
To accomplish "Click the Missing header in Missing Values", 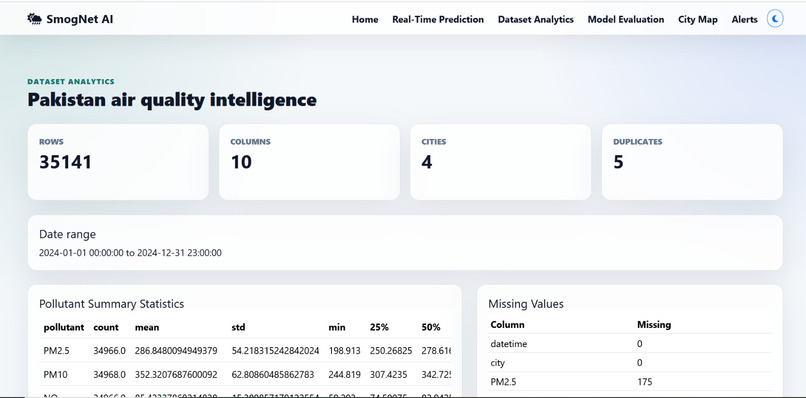I will (x=654, y=325).
